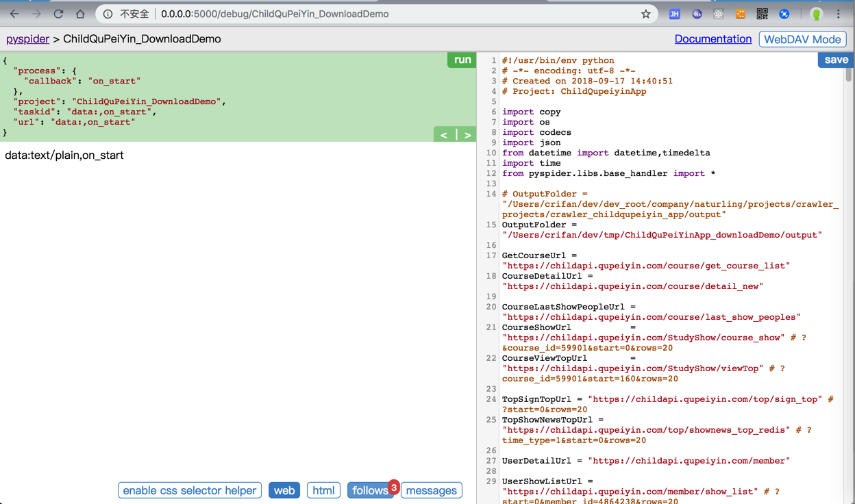Switch to the html tab
This screenshot has height=504, width=855.
(323, 490)
